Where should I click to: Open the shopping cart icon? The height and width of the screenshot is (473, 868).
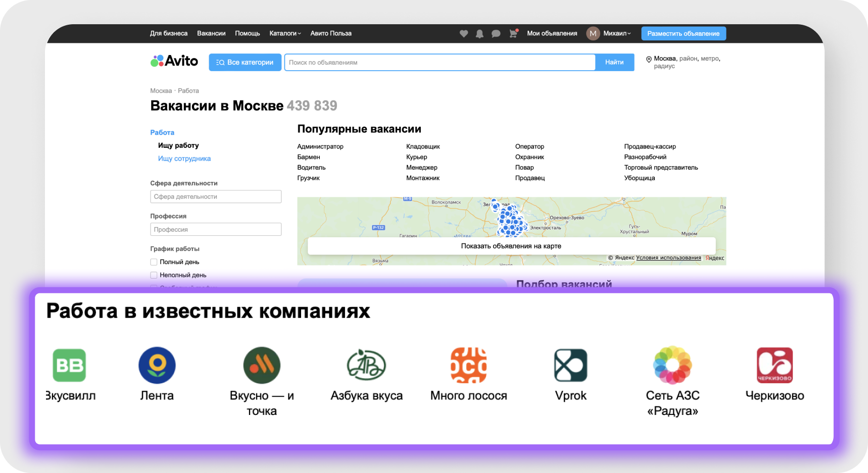(x=513, y=33)
